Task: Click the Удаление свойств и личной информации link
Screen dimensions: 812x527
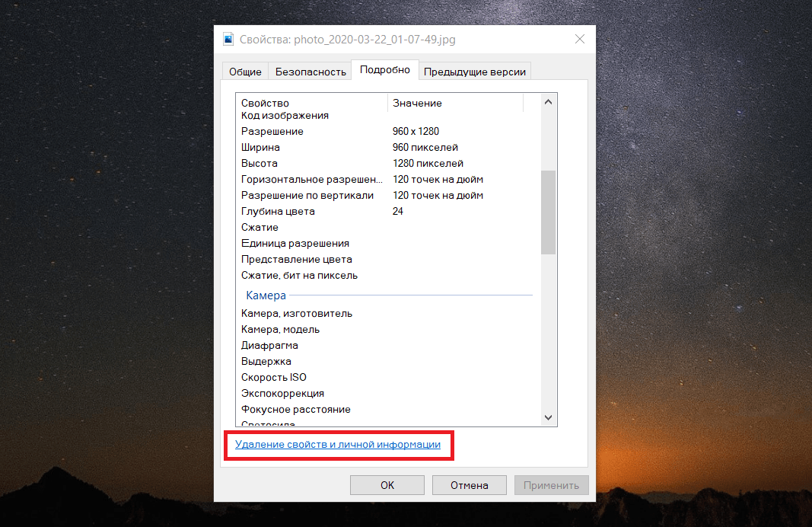Action: [x=337, y=444]
